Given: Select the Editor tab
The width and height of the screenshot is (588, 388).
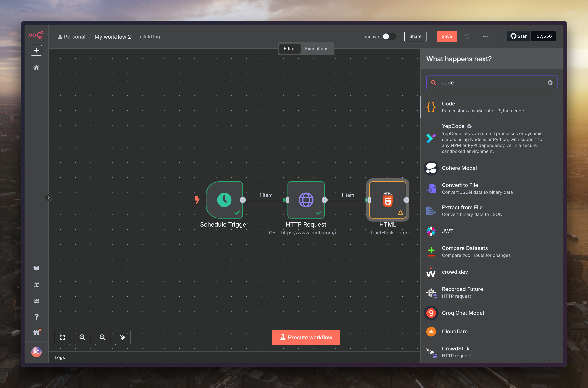Looking at the screenshot, I should point(289,49).
